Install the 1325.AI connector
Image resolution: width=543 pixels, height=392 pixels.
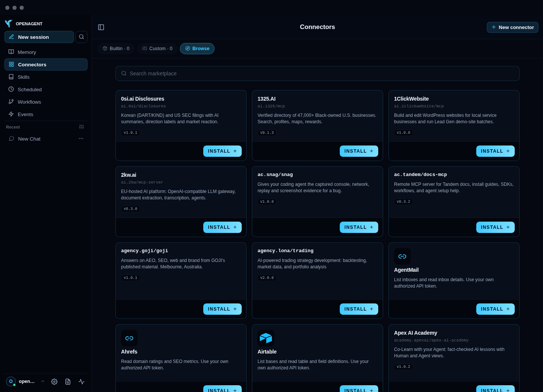coord(359,151)
